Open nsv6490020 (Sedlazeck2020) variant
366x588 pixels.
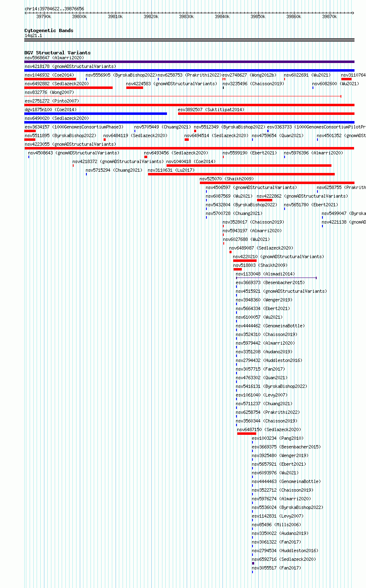click(x=189, y=122)
